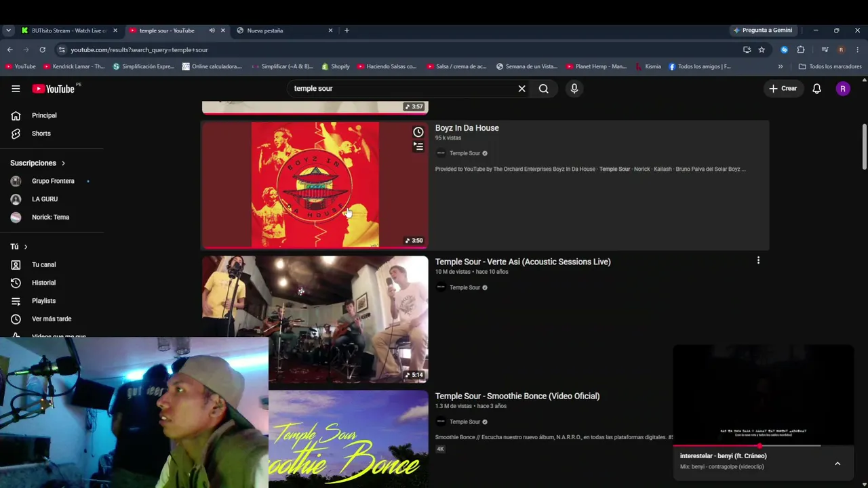Open Norick: Tema subscription

tap(51, 218)
